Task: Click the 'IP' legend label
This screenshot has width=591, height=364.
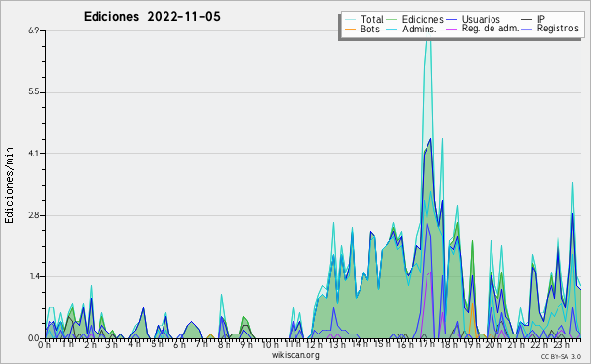Action: click(x=541, y=19)
